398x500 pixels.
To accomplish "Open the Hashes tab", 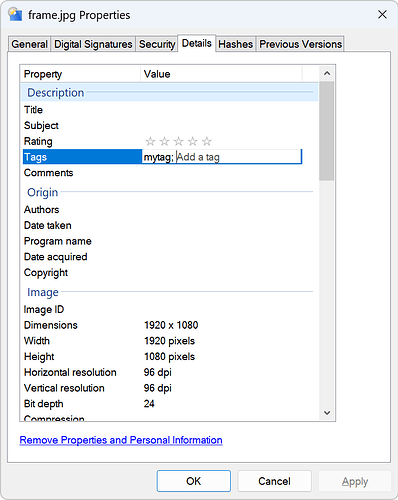I will [236, 44].
